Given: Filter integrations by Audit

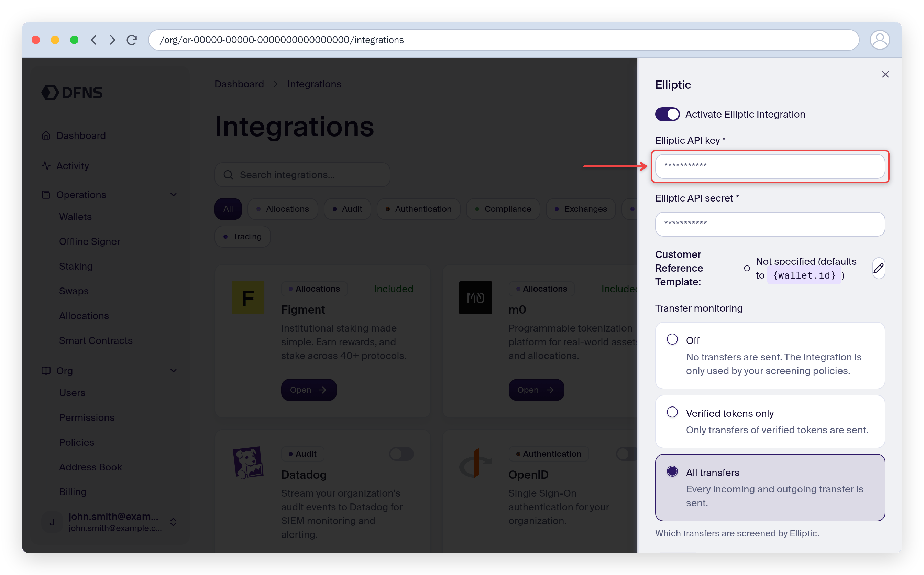Looking at the screenshot, I should pyautogui.click(x=347, y=209).
